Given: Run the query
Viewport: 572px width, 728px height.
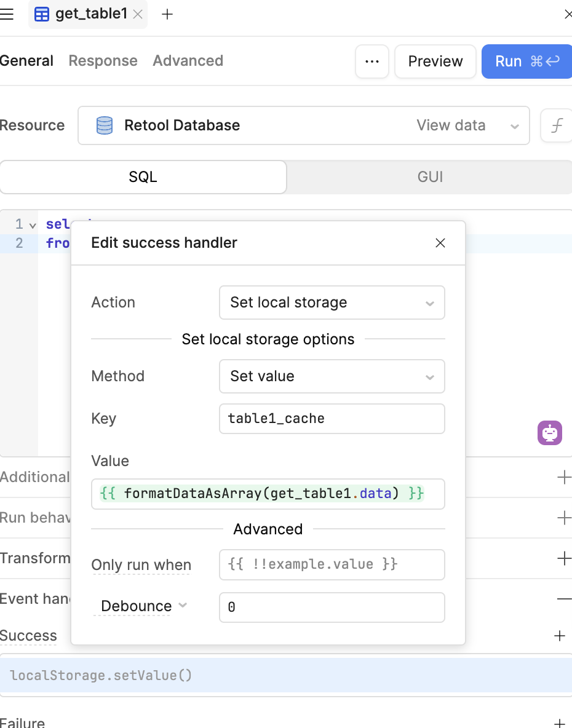Looking at the screenshot, I should click(527, 61).
